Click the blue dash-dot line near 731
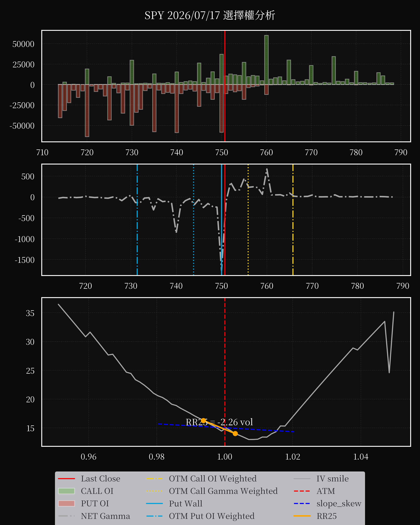This screenshot has height=525, width=420. 137,220
